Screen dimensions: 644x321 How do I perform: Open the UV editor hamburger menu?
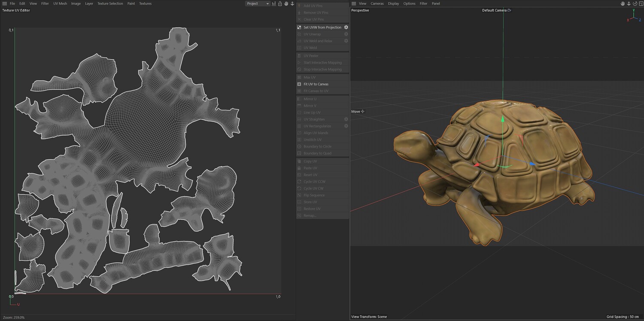(4, 3)
